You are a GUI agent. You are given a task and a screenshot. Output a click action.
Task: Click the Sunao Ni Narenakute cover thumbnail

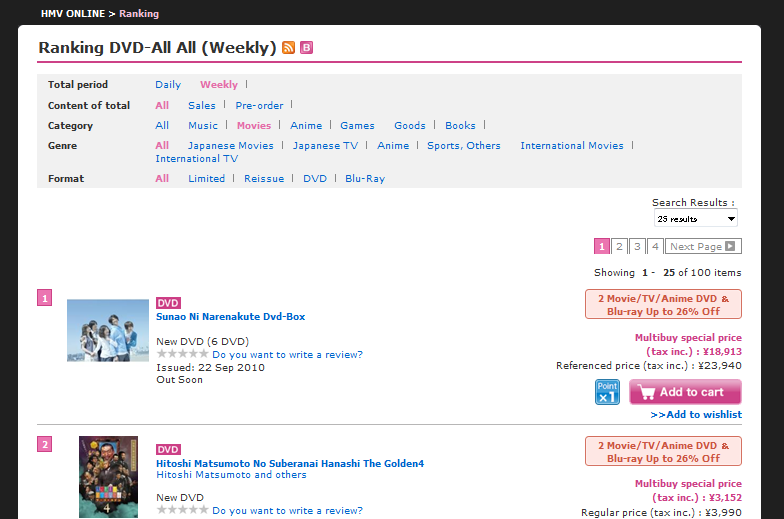[108, 330]
